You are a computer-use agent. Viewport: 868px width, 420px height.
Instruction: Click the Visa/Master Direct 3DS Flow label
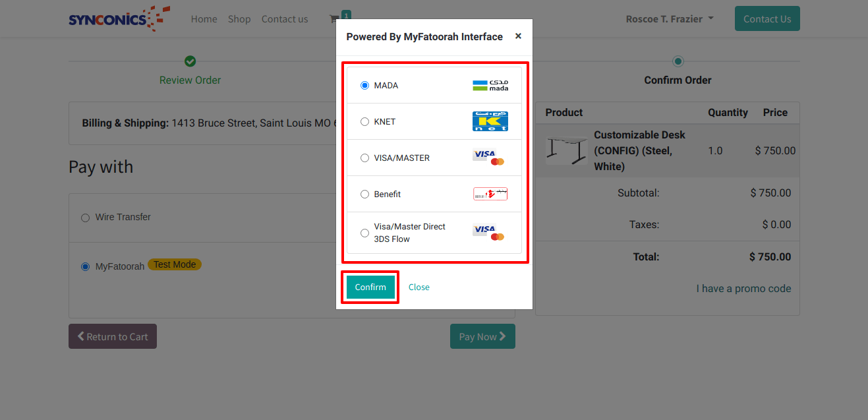(x=410, y=233)
